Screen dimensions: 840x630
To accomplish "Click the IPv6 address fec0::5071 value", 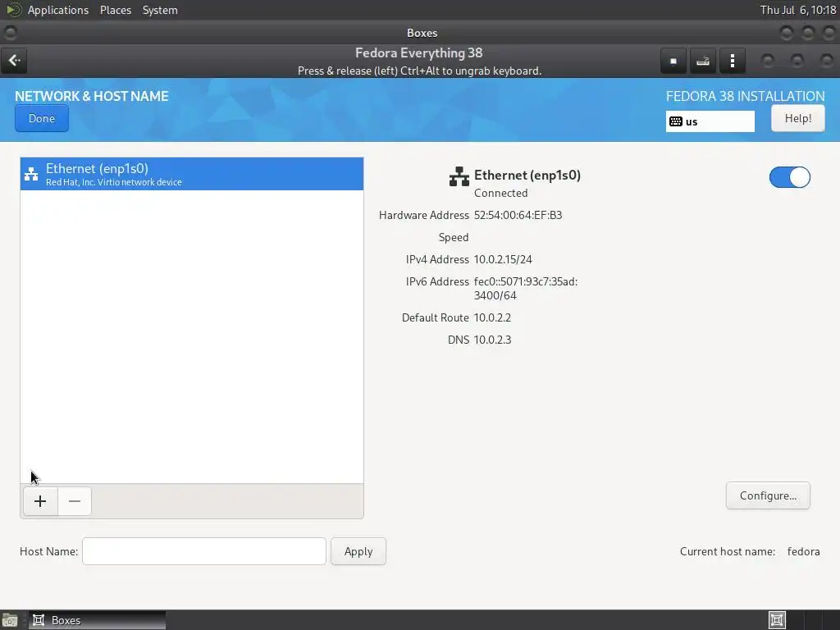I will [x=526, y=288].
